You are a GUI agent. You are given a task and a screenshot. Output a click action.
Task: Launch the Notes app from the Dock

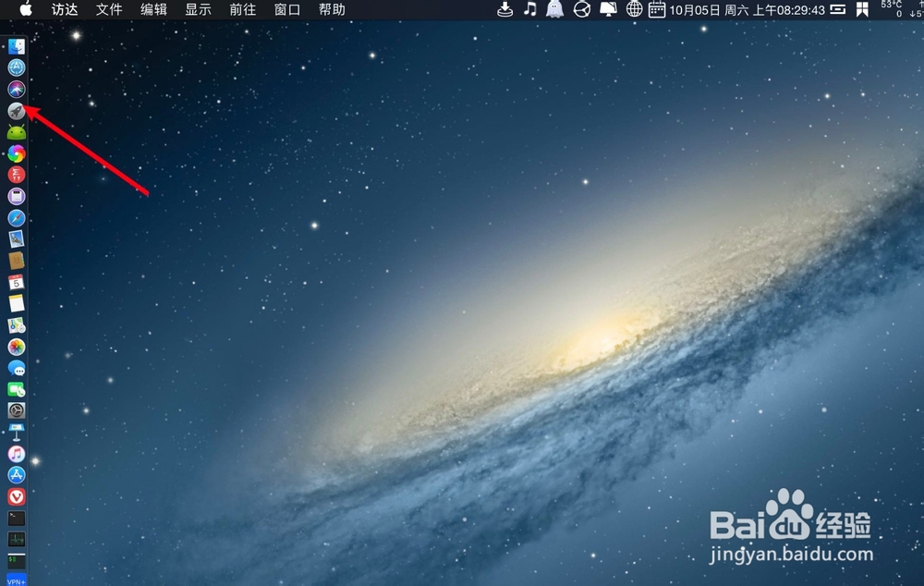(18, 304)
